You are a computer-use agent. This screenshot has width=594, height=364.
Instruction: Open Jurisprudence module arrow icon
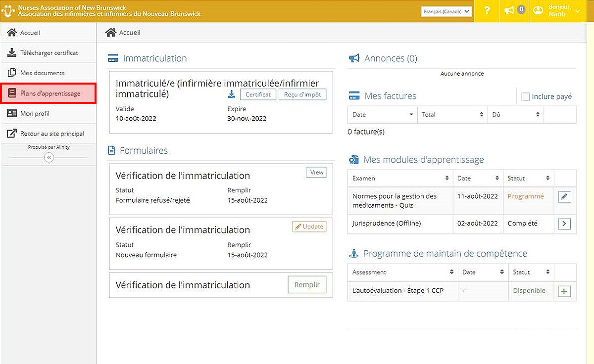(x=564, y=224)
